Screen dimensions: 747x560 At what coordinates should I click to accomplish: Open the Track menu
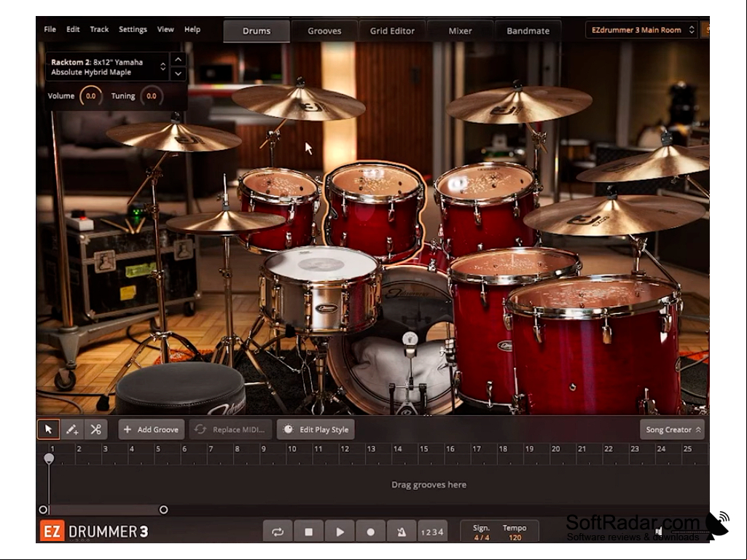point(99,29)
